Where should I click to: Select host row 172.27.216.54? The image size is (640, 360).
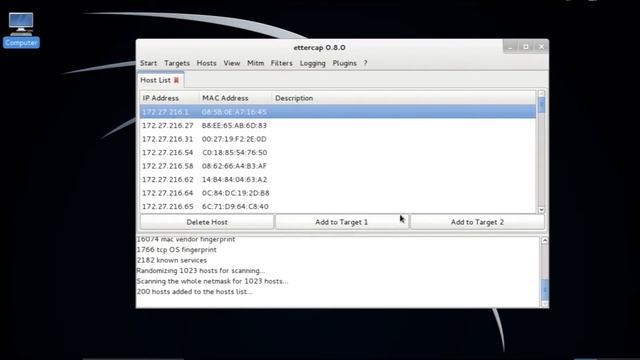pos(338,152)
